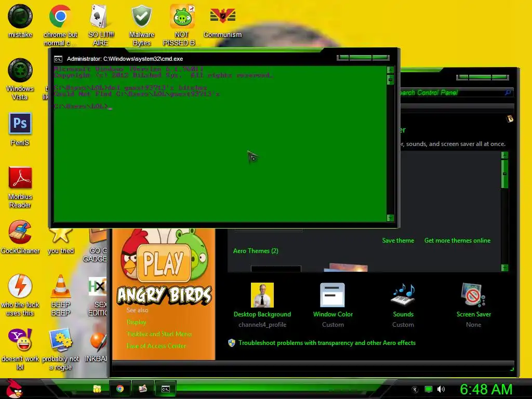Click the cmd window scroll-up arrow
532x399 pixels.
coord(390,70)
